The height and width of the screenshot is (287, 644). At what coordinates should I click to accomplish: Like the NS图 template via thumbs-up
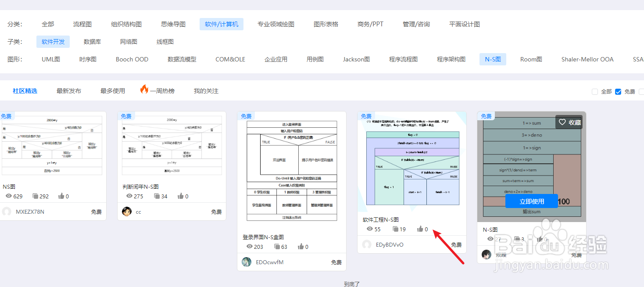pyautogui.click(x=61, y=196)
